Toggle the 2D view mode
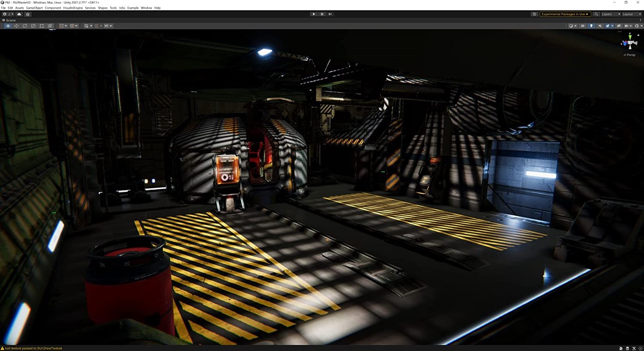 coord(583,26)
